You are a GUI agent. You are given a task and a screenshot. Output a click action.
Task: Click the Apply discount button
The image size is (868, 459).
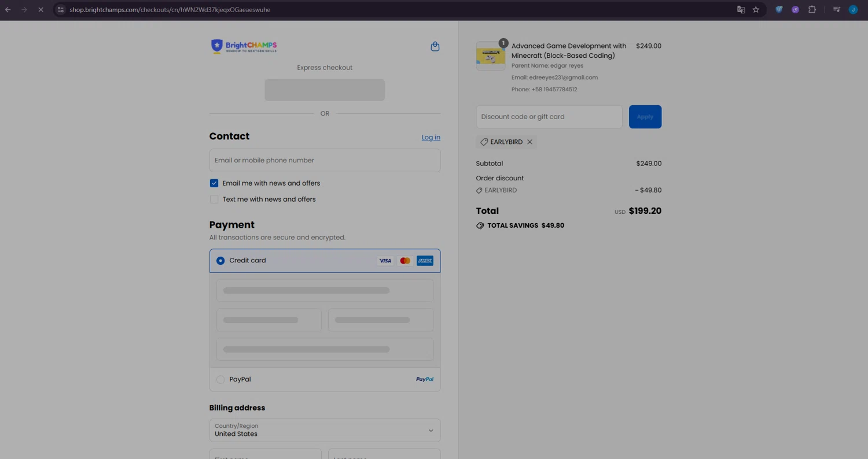(645, 117)
